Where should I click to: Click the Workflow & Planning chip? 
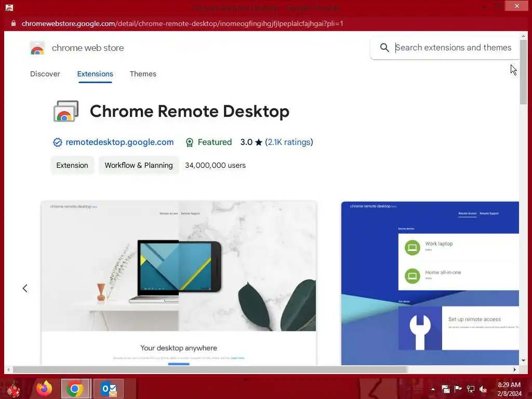click(139, 165)
